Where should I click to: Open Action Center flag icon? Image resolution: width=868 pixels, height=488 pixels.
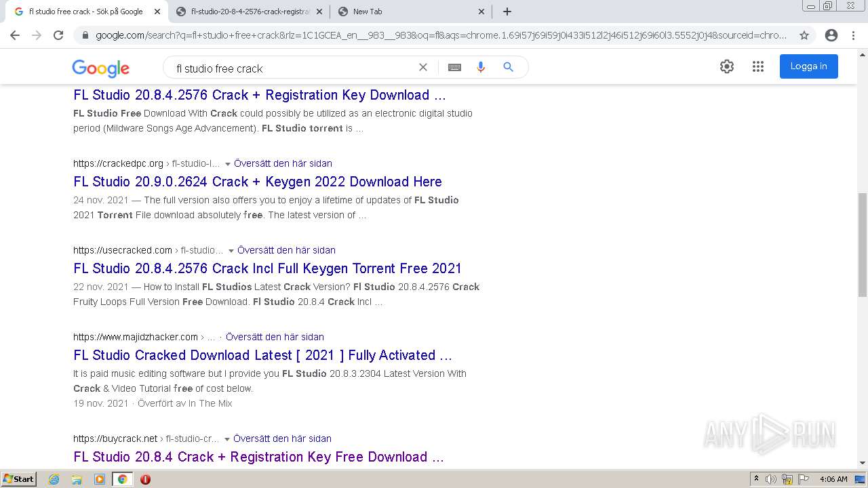[x=804, y=479]
